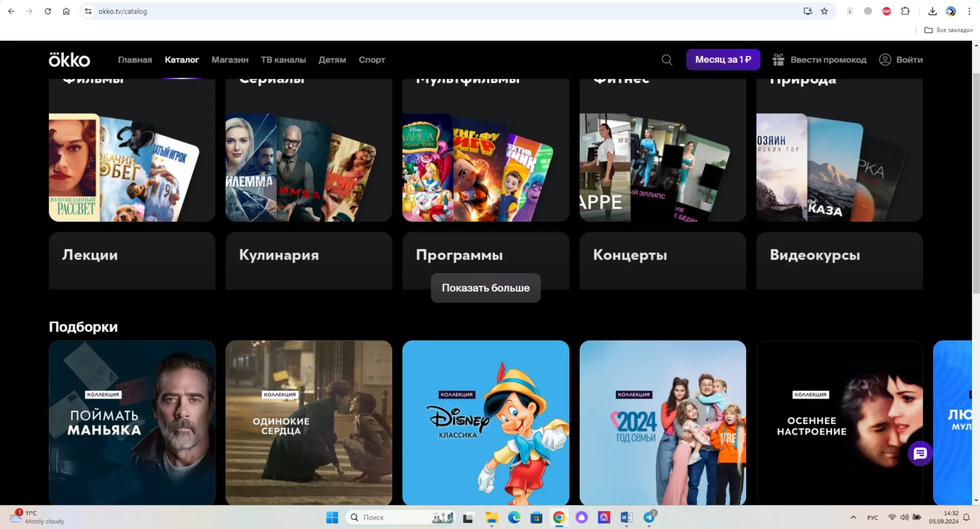Expand categories with Показать больше

coord(485,288)
